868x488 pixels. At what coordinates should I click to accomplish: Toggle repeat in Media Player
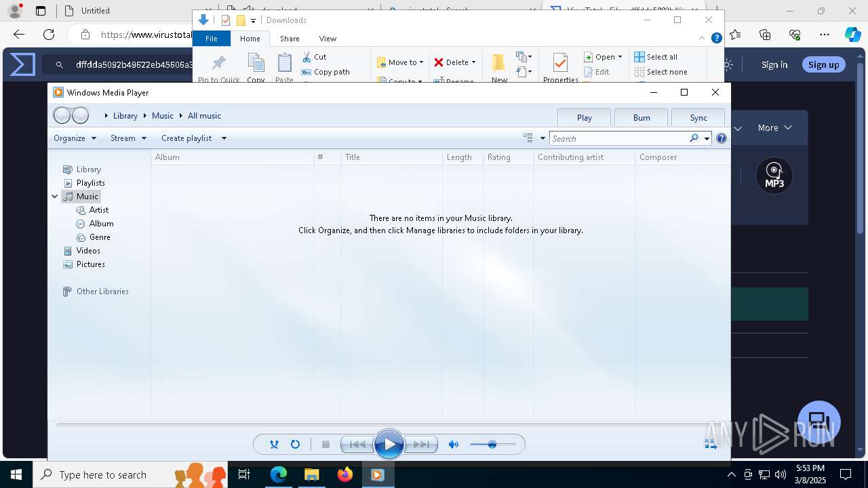295,445
